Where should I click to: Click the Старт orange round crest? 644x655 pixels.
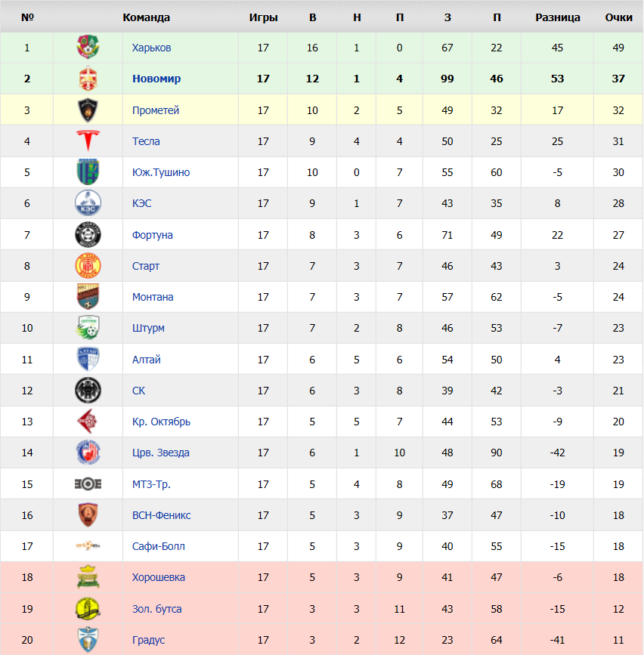coord(88,266)
